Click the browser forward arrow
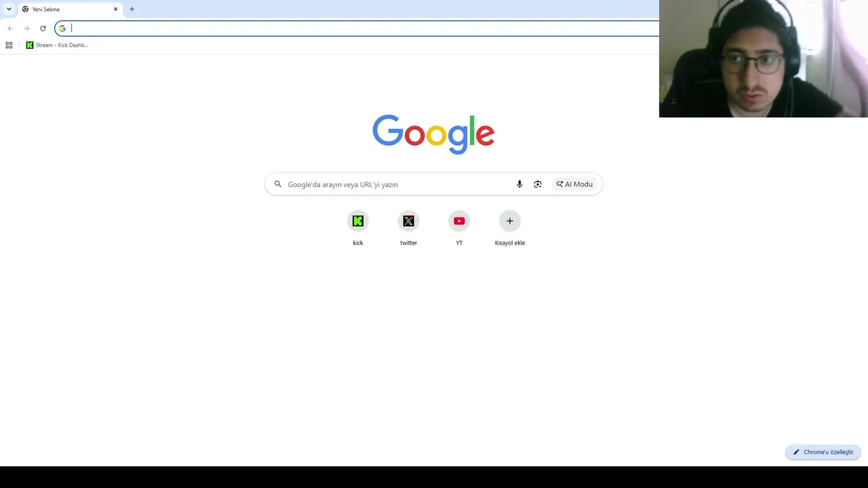 [26, 28]
